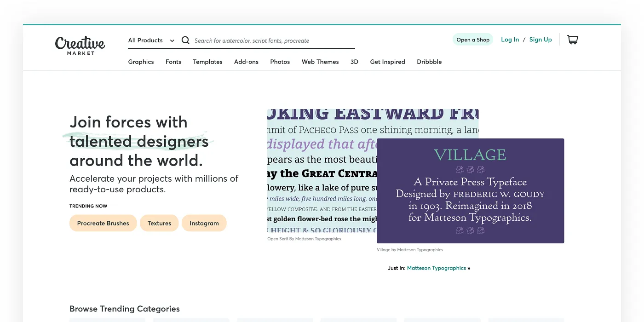
Task: Go to Get Inspired page
Action: coord(387,62)
